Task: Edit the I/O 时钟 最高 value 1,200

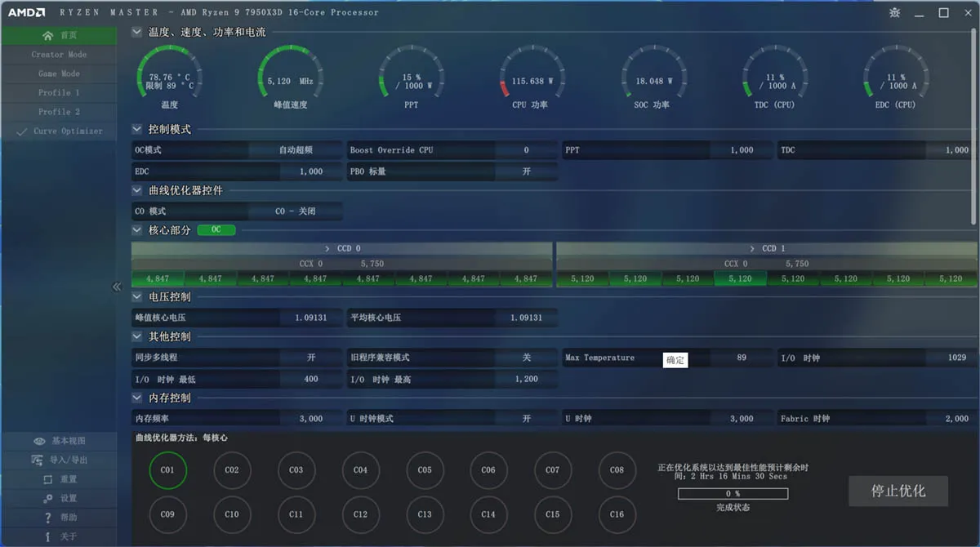Action: pyautogui.click(x=526, y=380)
